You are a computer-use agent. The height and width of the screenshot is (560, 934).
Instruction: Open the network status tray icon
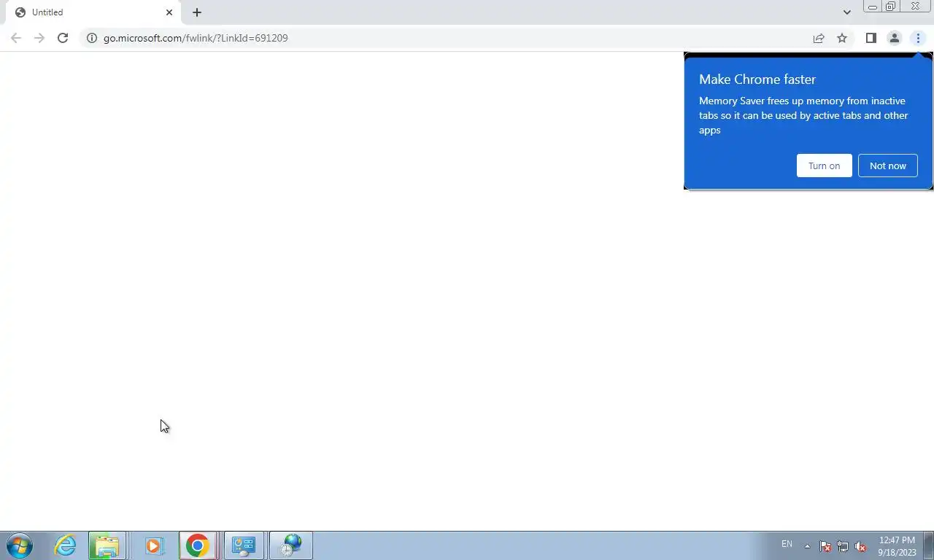[x=843, y=546]
